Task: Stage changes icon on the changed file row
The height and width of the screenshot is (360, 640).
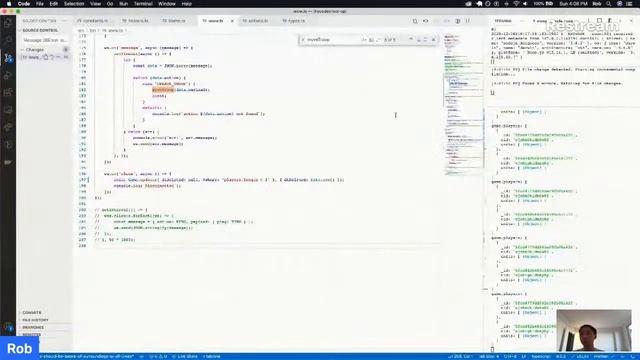Action: tap(59, 57)
